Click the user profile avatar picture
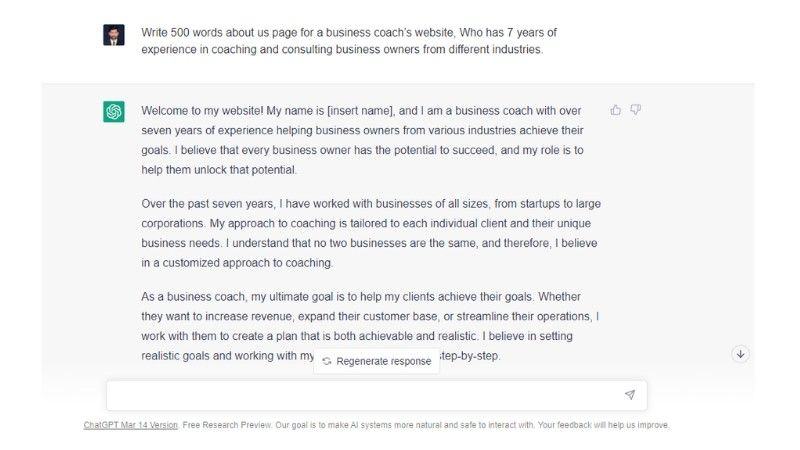 (114, 35)
